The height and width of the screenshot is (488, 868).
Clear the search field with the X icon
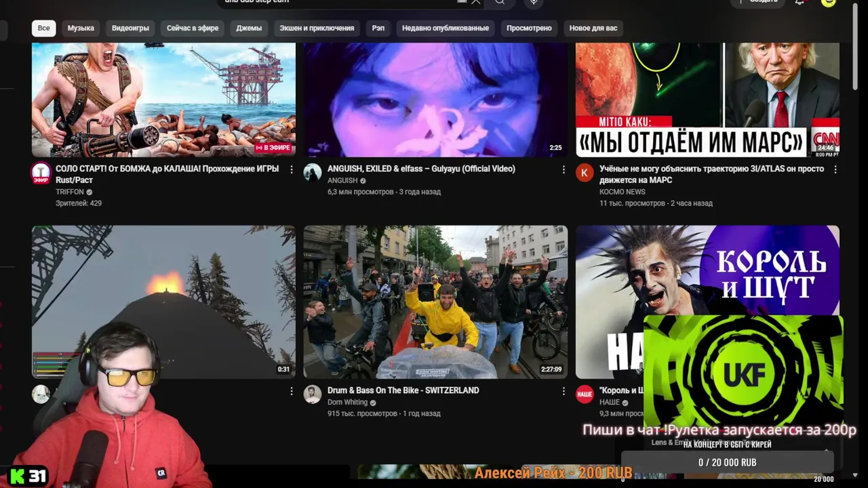476,2
